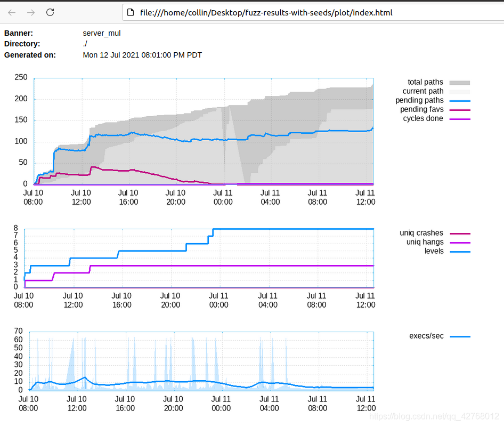
Task: Click the purple cycles done legend line
Action: pos(460,119)
